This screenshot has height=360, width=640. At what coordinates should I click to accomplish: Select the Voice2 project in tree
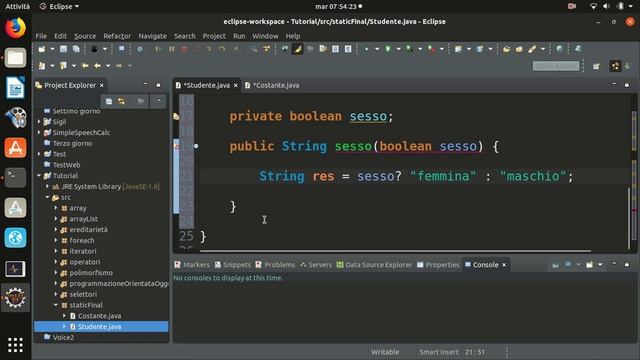(x=63, y=338)
